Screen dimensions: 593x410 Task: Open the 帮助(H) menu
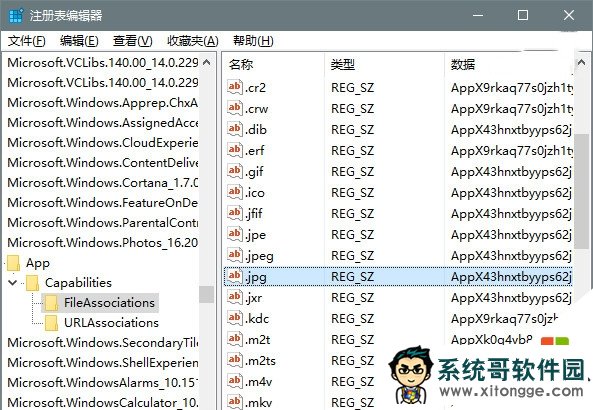253,41
